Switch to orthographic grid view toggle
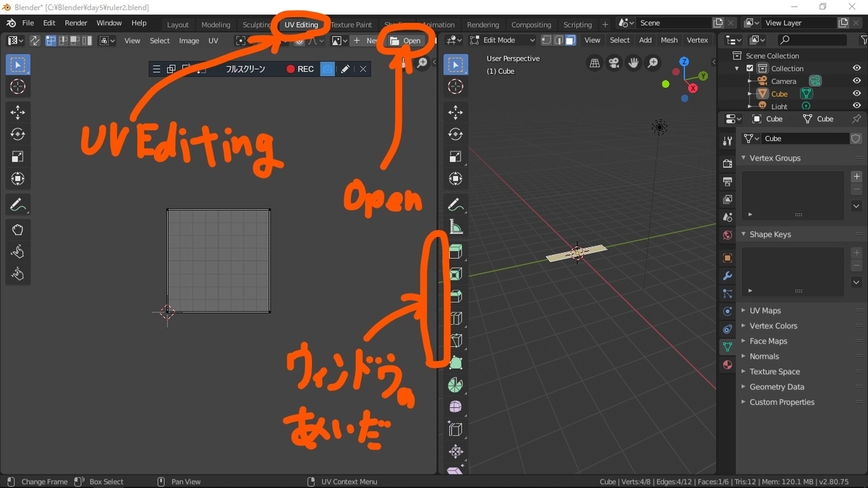The height and width of the screenshot is (488, 868). point(595,63)
